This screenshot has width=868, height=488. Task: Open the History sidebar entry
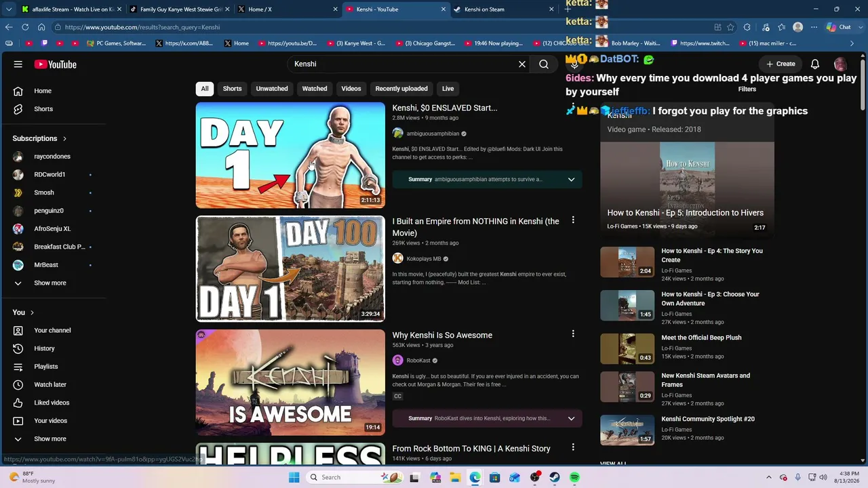click(44, 348)
